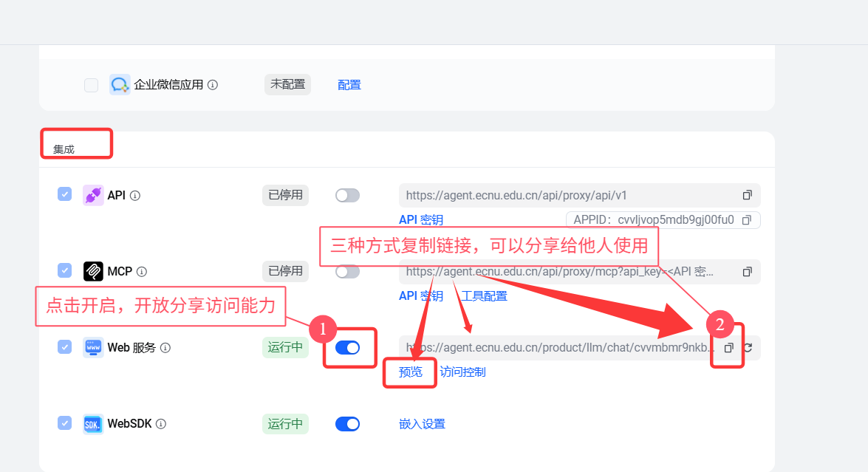
Task: Click info icon next to 企业微信应用
Action: 213,85
